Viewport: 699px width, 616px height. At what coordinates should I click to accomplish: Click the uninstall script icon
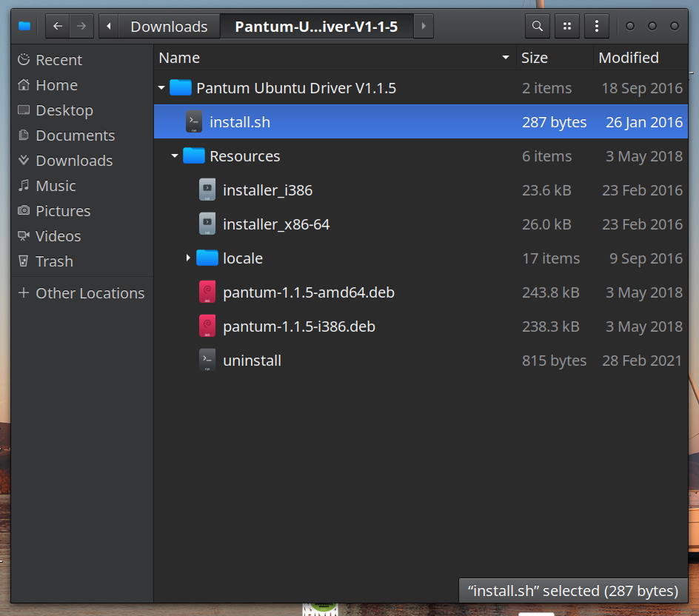click(207, 361)
